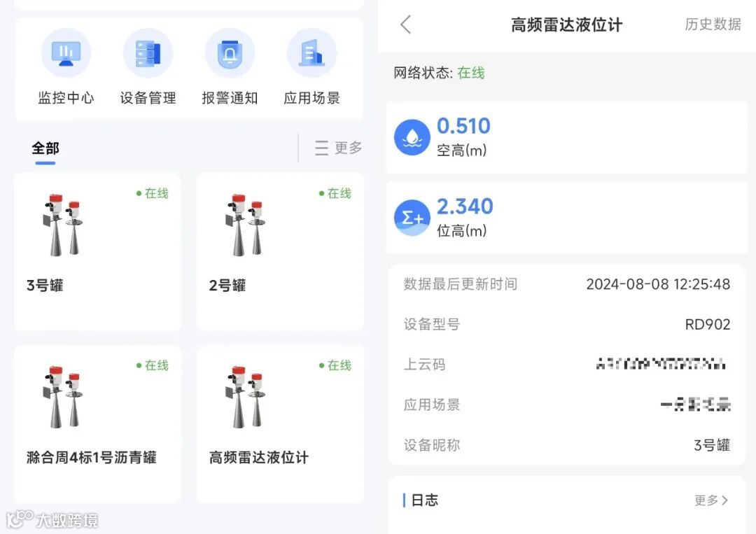Open the 滁合周4标1号沥青罐 device card
756x534 pixels.
(98, 423)
